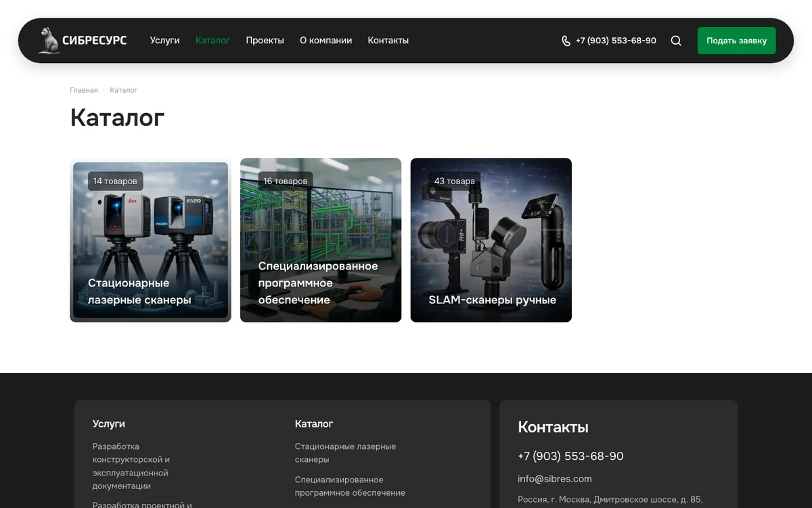The width and height of the screenshot is (812, 508).
Task: Click the Контакты heading in footer
Action: coord(553,427)
